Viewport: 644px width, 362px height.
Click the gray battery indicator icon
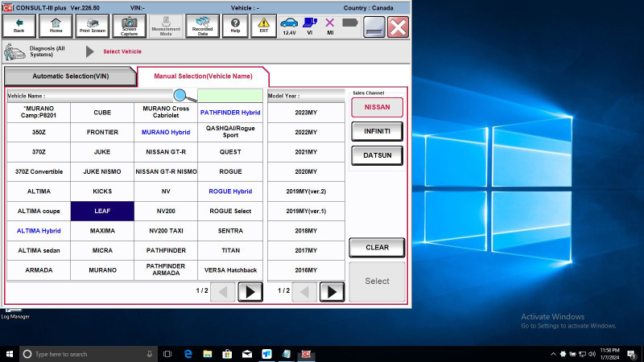coord(350,23)
